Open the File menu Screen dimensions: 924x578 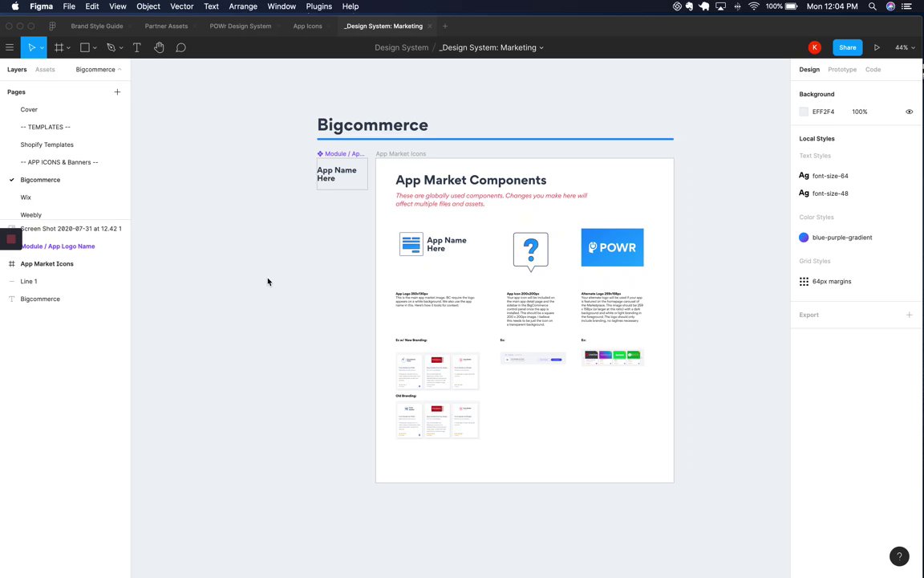point(69,6)
